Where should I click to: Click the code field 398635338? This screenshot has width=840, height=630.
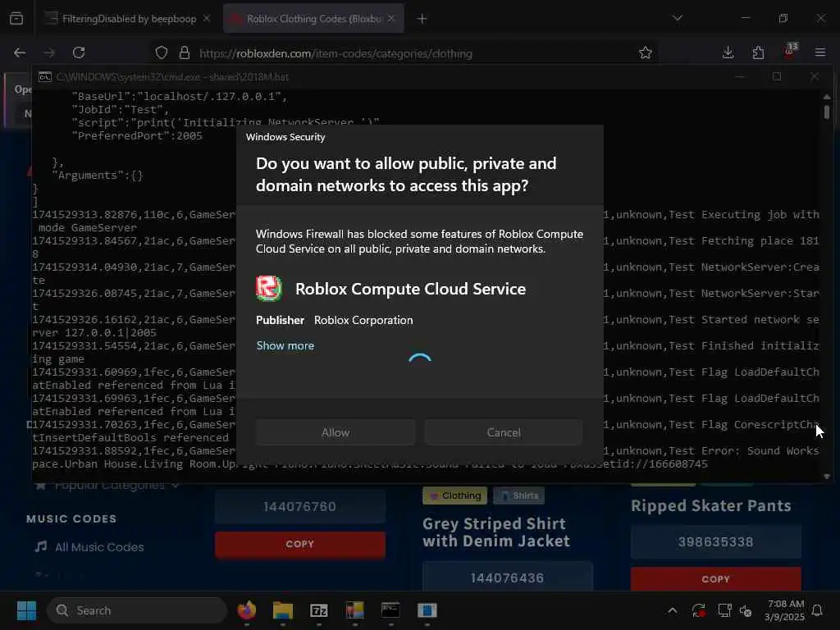pos(715,541)
